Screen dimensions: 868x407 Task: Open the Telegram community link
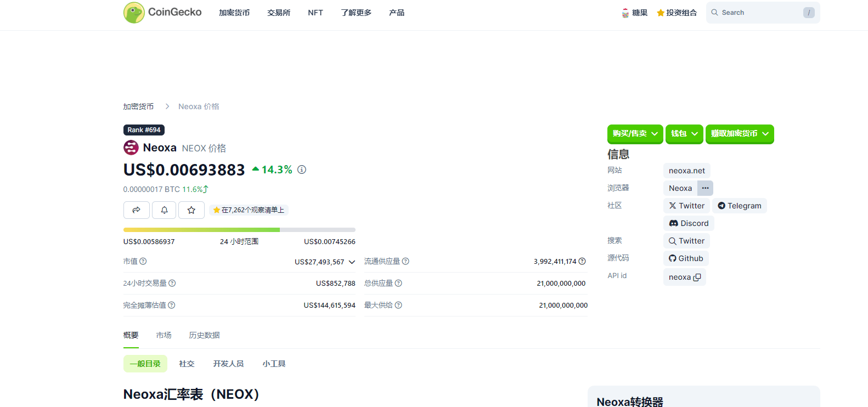(739, 206)
